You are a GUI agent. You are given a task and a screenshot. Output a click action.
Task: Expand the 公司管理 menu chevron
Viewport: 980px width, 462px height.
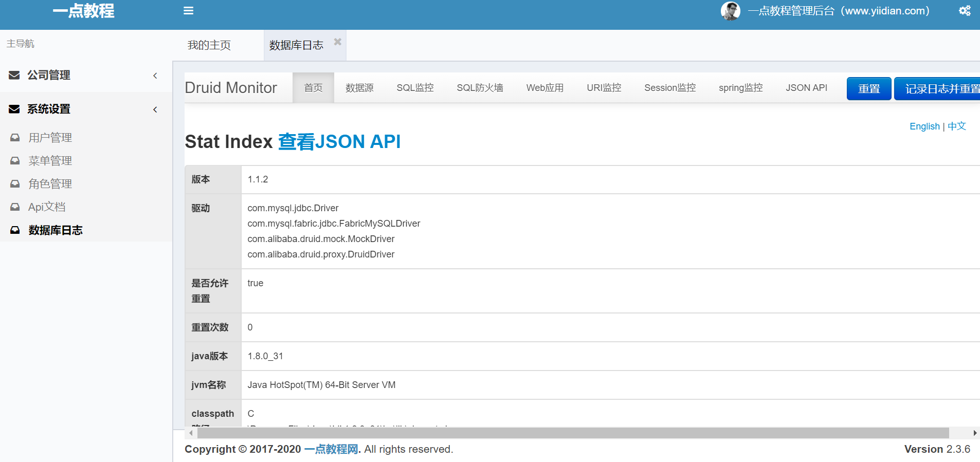[x=155, y=76]
